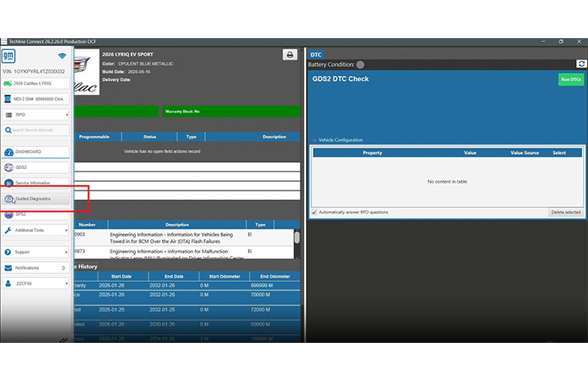The height and width of the screenshot is (381, 588).
Task: Select the DTC tab
Action: pyautogui.click(x=315, y=55)
